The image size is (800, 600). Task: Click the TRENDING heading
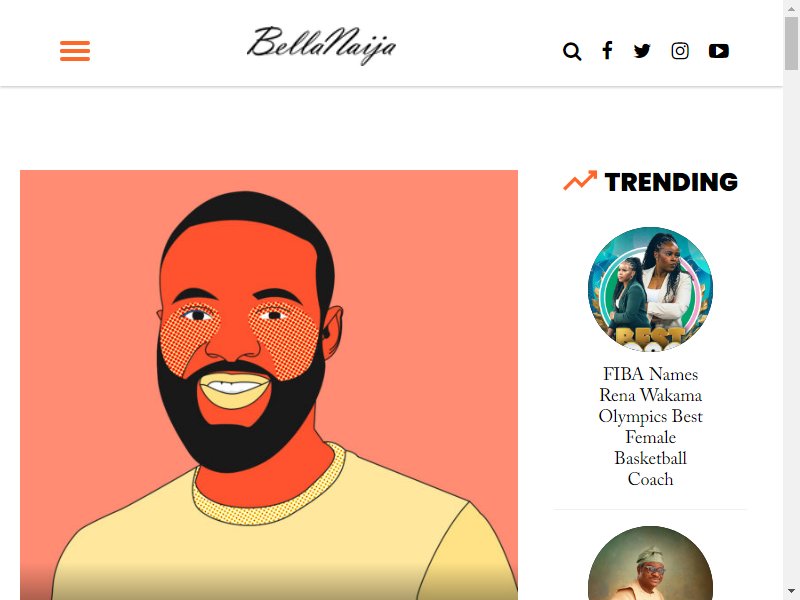pos(671,182)
